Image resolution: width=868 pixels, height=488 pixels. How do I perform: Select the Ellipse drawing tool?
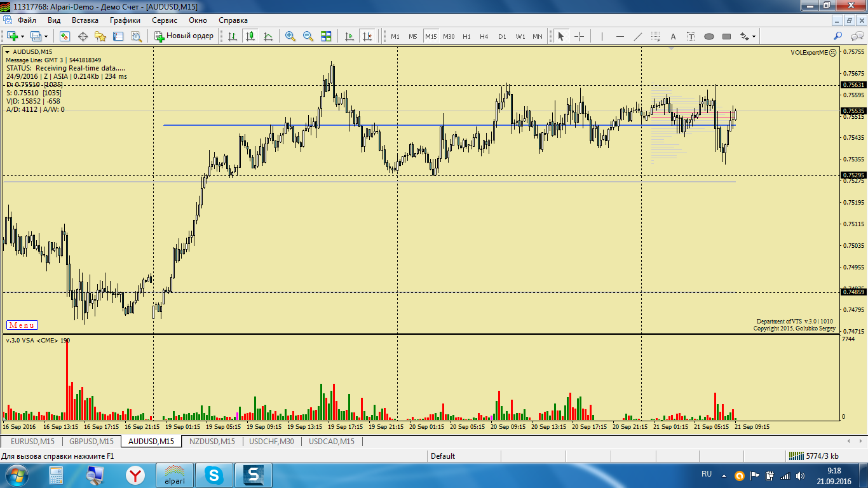click(x=709, y=36)
